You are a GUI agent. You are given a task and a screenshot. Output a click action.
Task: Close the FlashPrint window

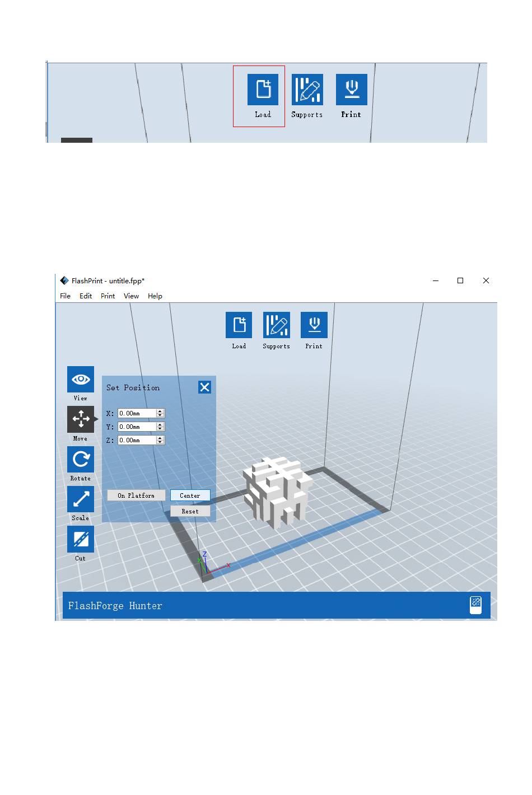click(486, 280)
